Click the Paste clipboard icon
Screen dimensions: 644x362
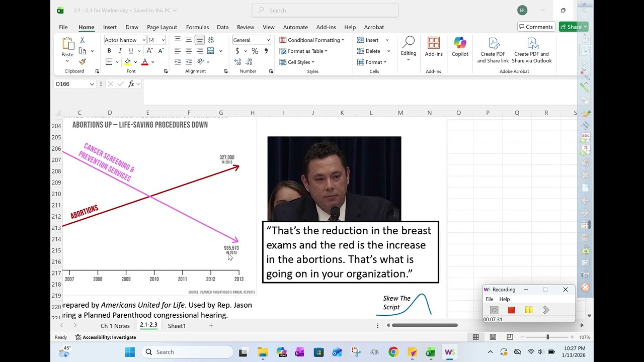(67, 44)
